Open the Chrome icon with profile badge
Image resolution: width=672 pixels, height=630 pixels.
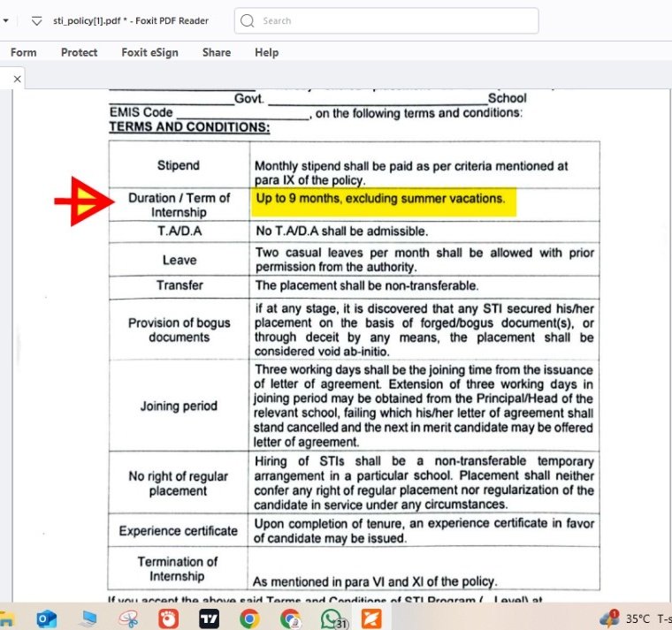point(290,619)
